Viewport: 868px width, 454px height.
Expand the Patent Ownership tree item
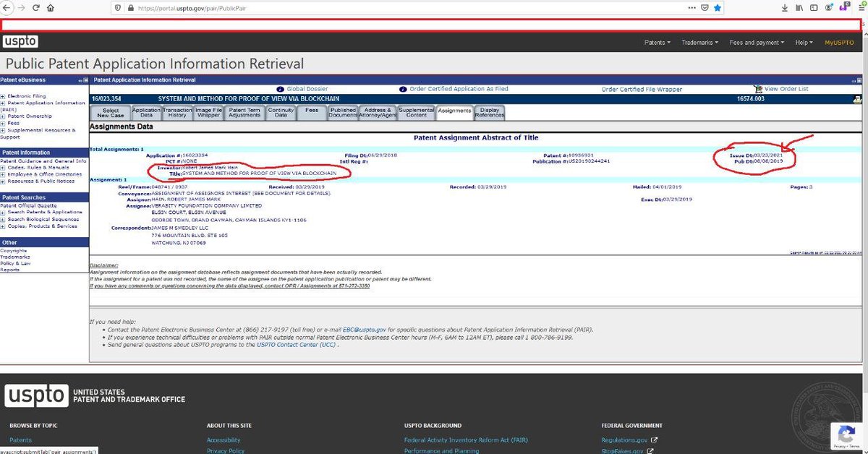tap(3, 116)
